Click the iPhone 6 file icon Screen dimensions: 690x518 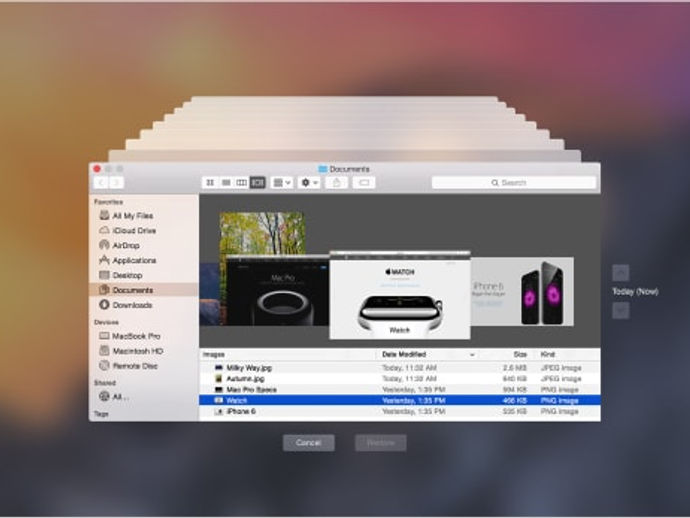tap(219, 411)
